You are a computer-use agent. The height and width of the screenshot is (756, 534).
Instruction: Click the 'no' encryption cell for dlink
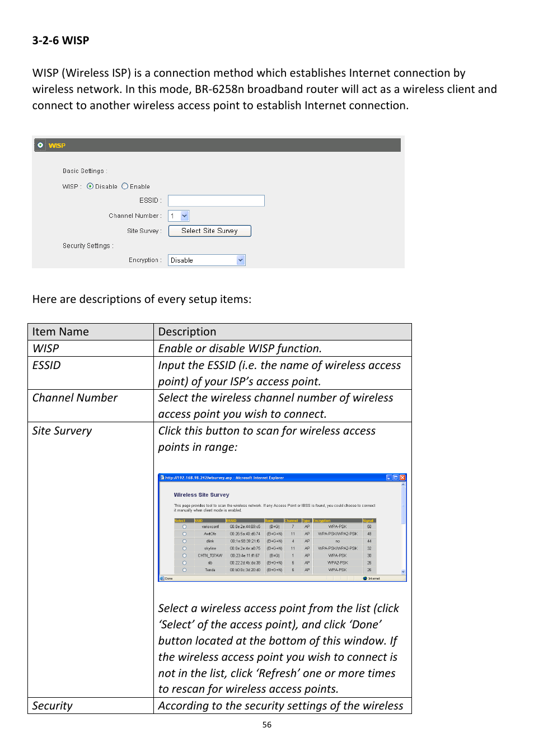(337, 542)
